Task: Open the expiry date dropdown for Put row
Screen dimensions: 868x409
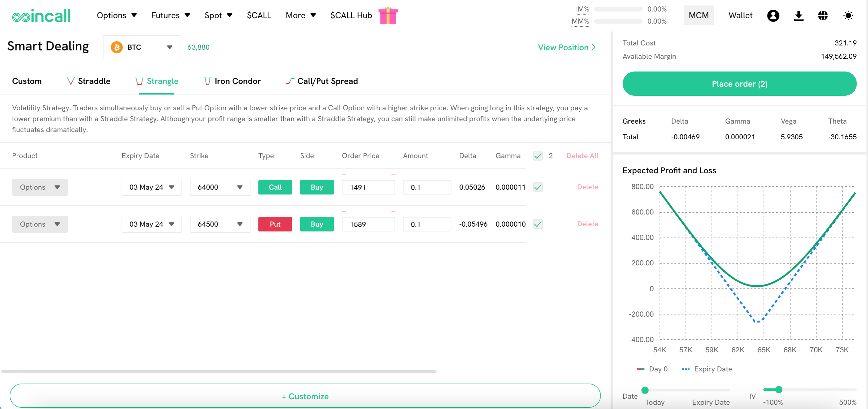Action: tap(152, 224)
